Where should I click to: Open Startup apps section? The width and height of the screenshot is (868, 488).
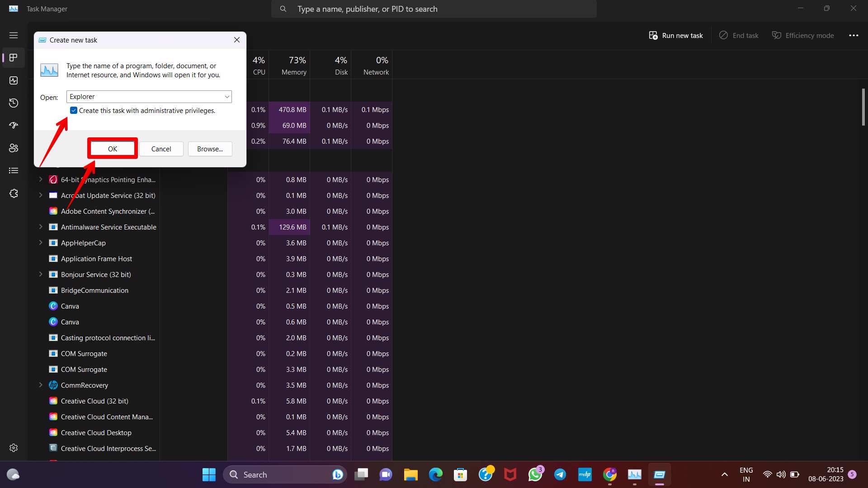(x=14, y=125)
